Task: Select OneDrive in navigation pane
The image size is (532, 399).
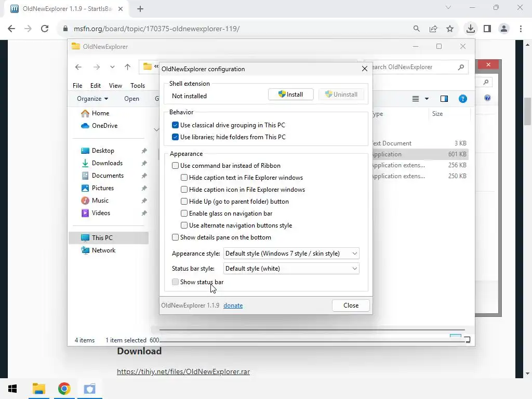Action: (x=104, y=126)
